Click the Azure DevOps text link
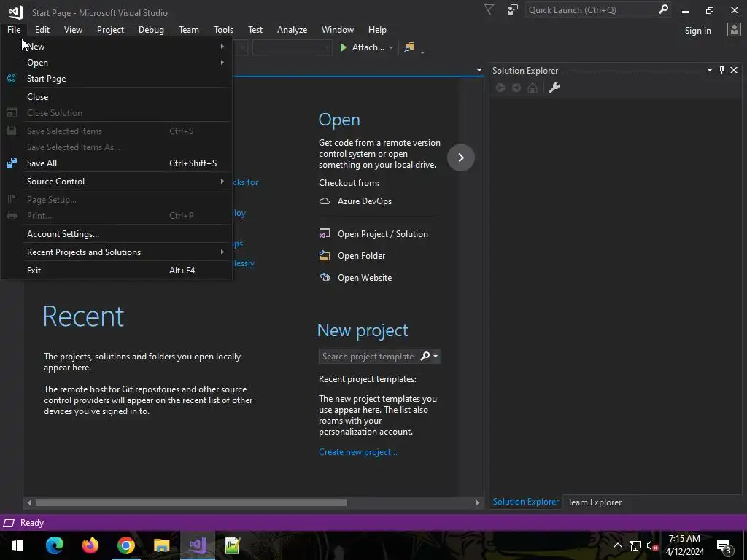747x560 pixels. tap(365, 201)
